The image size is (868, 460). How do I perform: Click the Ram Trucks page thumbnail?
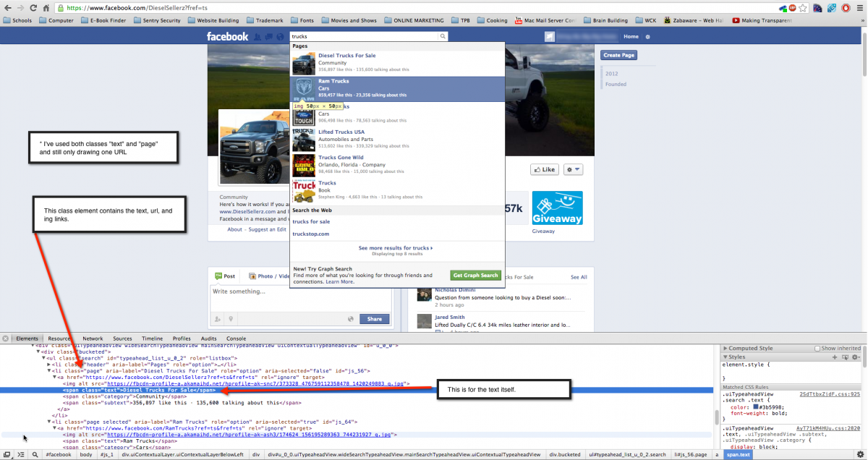303,89
